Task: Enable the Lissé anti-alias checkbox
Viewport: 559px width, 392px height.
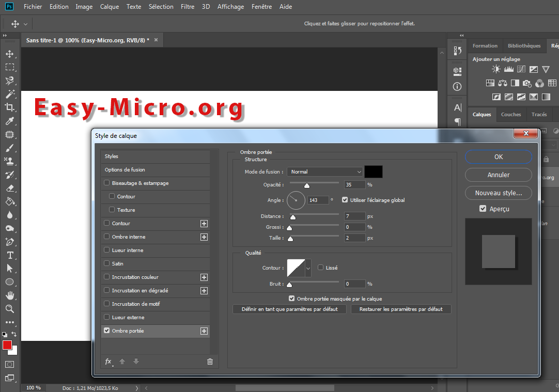Action: pyautogui.click(x=320, y=268)
